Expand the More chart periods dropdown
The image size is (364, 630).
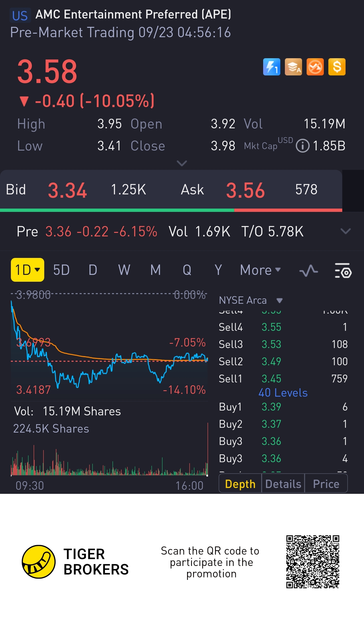coord(260,270)
